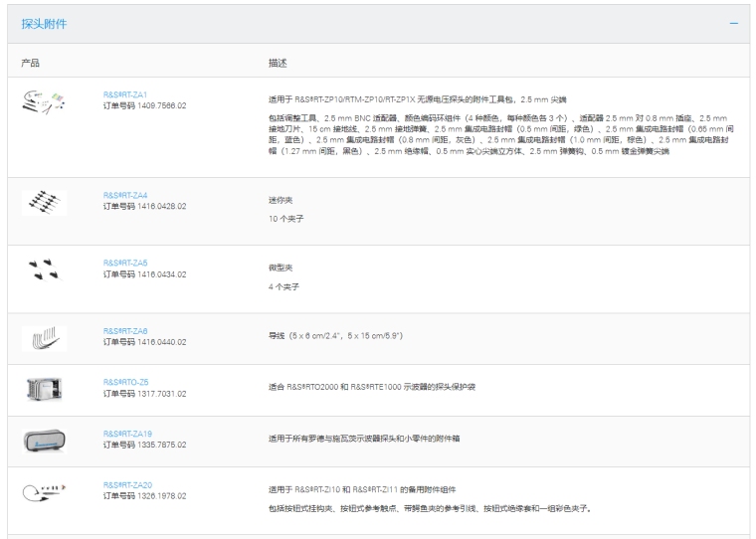Click the 产品 column header

(x=31, y=63)
